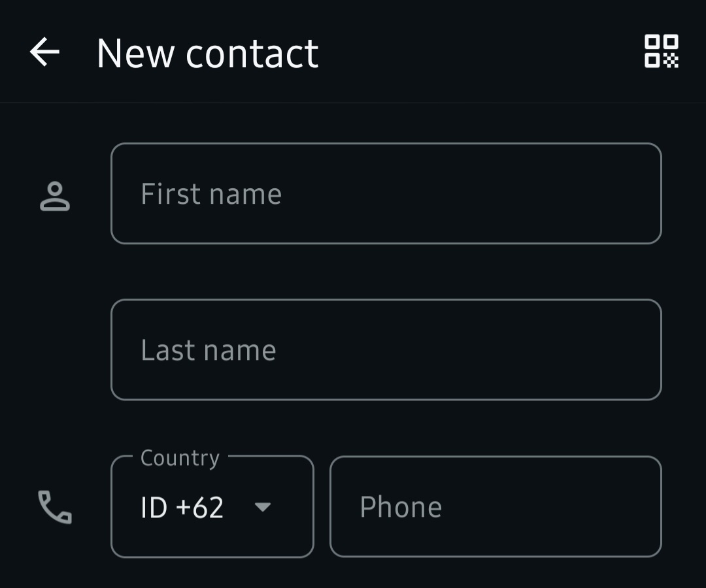
Task: Click the "Last name" placeholder text
Action: pos(208,350)
